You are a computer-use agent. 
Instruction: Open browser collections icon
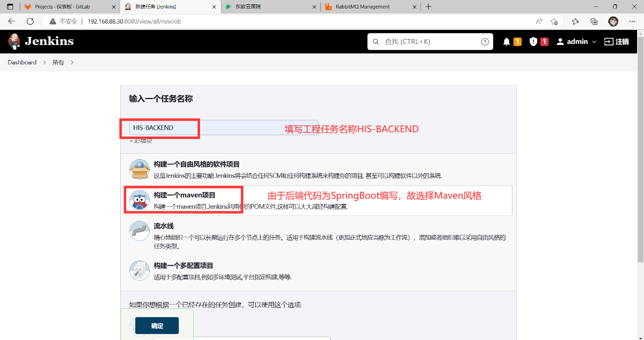tap(594, 21)
